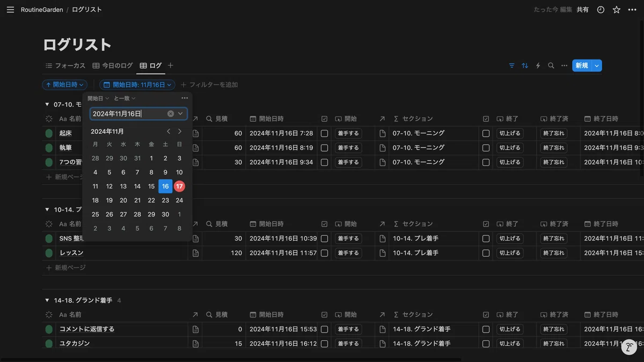Select day 20 in November calendar
644x362 pixels.
[x=123, y=200]
